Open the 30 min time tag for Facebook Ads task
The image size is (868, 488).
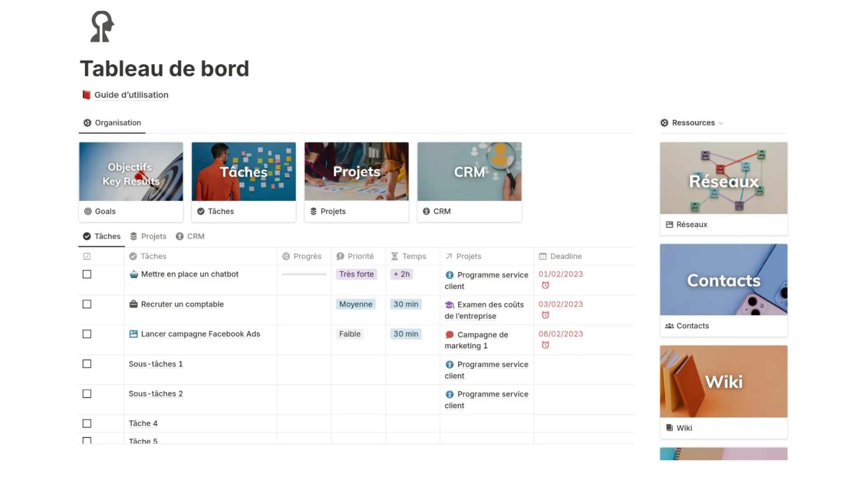click(x=406, y=334)
